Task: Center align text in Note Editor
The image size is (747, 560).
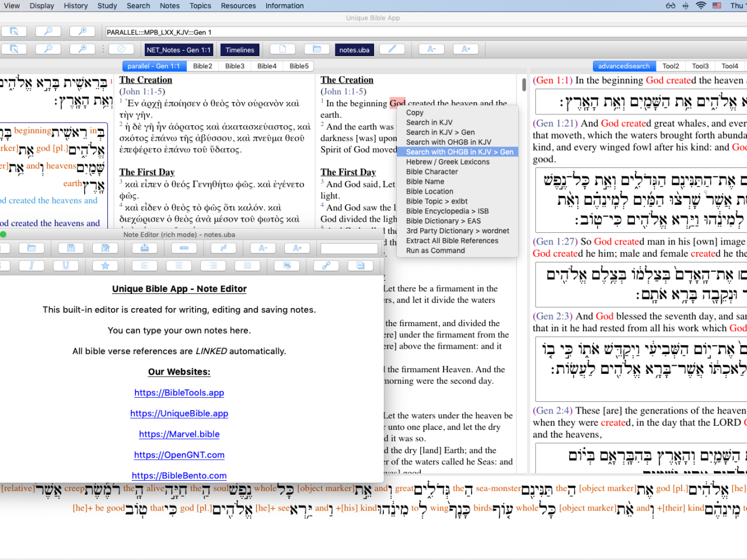Action: tap(179, 265)
